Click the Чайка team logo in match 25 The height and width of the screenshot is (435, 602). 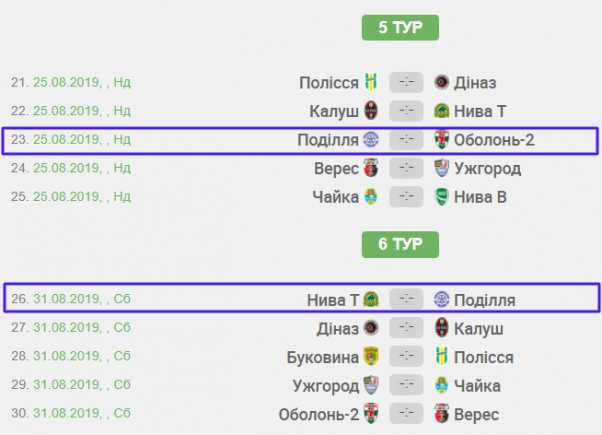[x=371, y=197]
